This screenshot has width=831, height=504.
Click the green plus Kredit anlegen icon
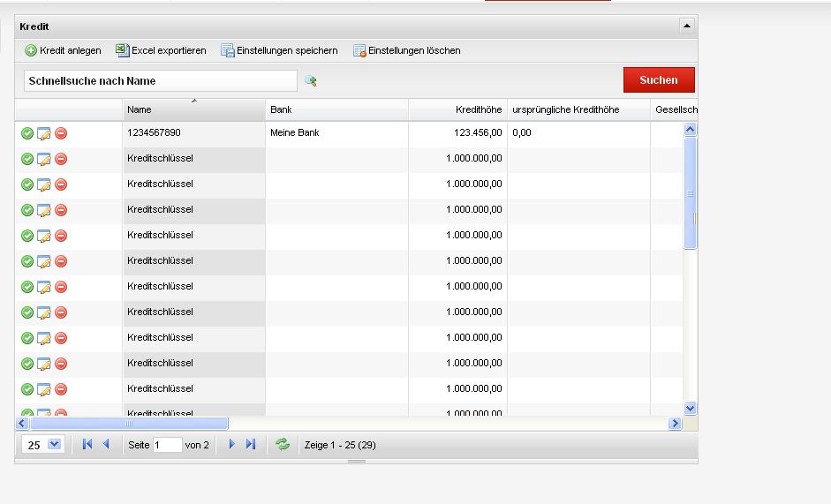(x=30, y=50)
